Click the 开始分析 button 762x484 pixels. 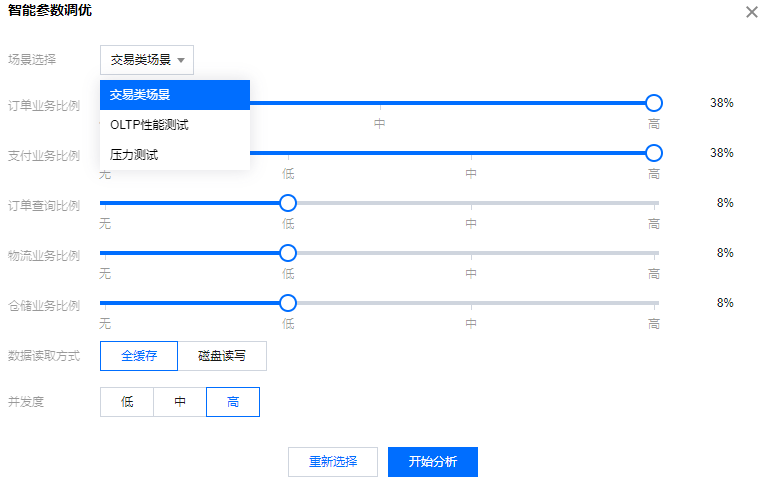click(433, 462)
